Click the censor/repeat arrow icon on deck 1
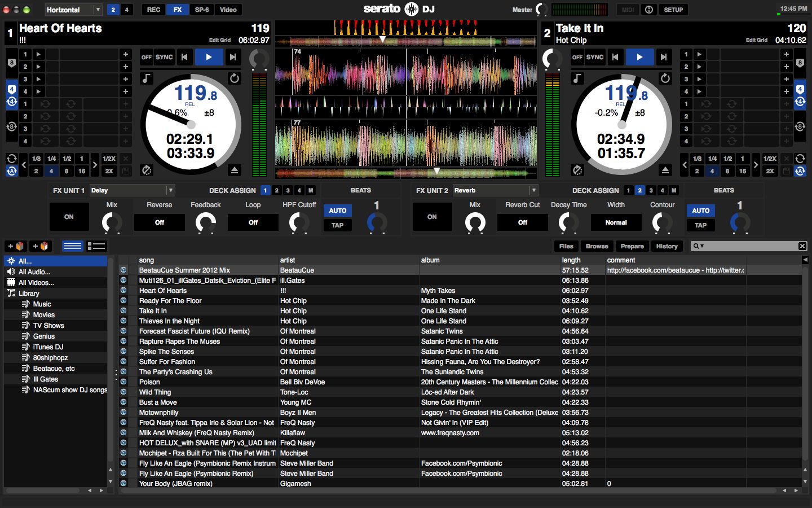Viewport: 812px width, 508px height. tap(235, 78)
